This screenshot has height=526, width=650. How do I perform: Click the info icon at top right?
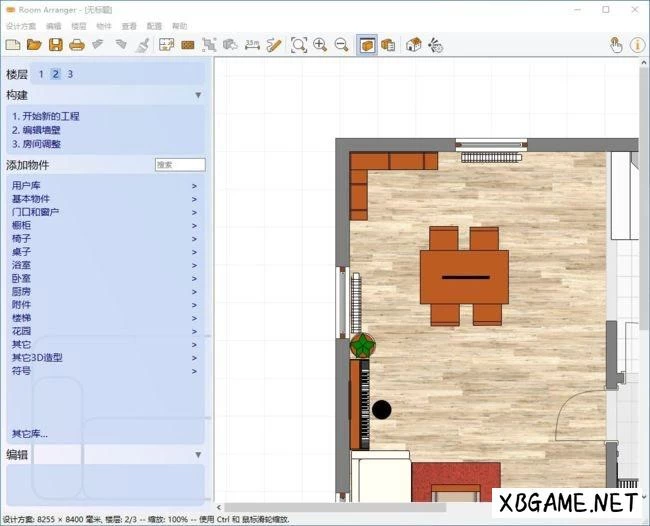637,45
